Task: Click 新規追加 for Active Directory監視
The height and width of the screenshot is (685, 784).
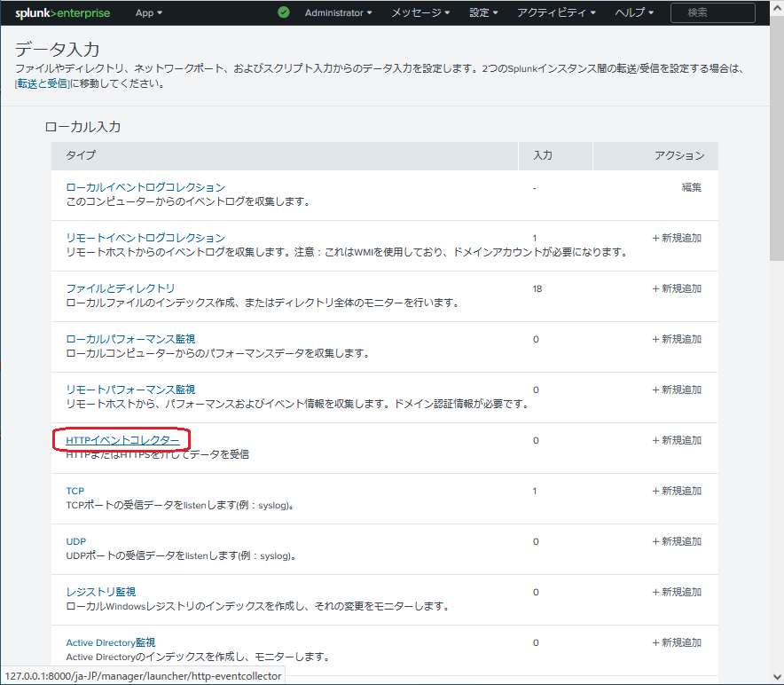Action: [x=677, y=642]
